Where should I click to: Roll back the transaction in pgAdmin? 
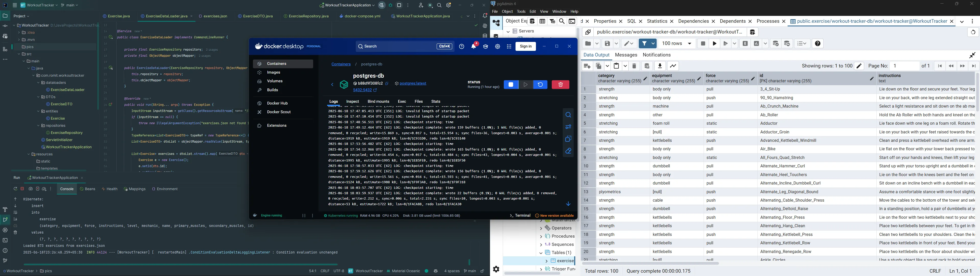787,43
